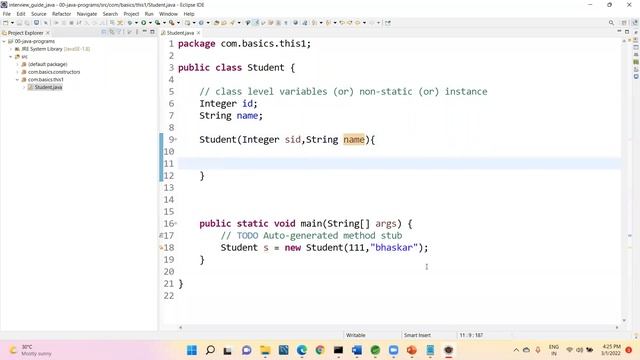
Task: Open the Navigate menu
Action: click(x=87, y=14)
